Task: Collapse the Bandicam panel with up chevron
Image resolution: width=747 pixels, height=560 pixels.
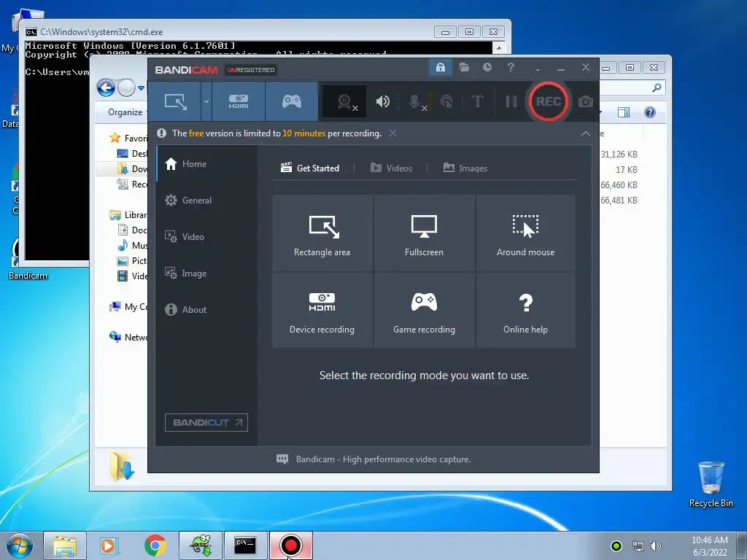Action: pyautogui.click(x=586, y=134)
